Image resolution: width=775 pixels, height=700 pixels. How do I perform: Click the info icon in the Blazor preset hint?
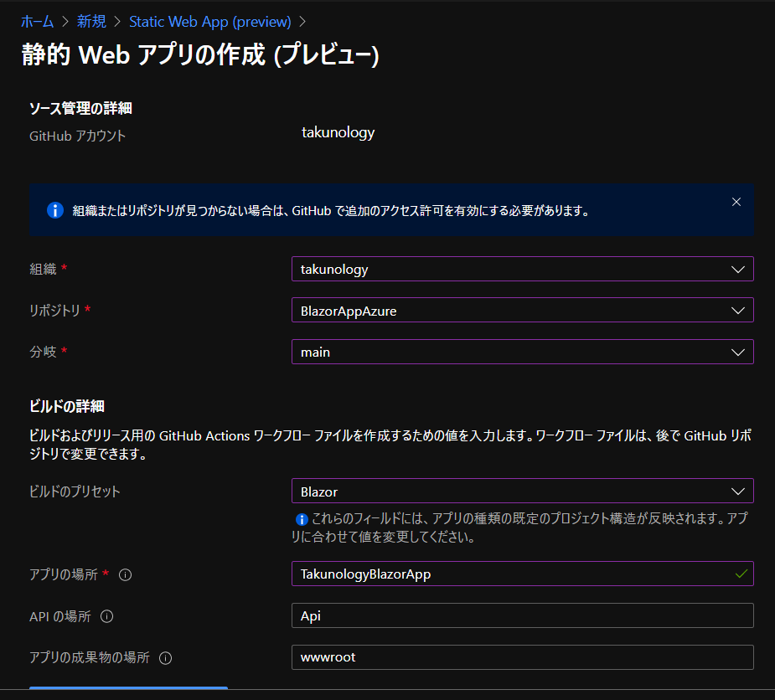(301, 519)
